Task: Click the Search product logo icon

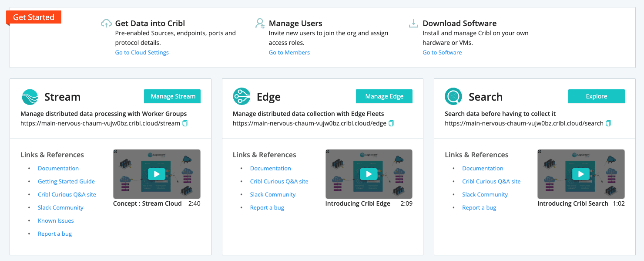Action: [453, 97]
